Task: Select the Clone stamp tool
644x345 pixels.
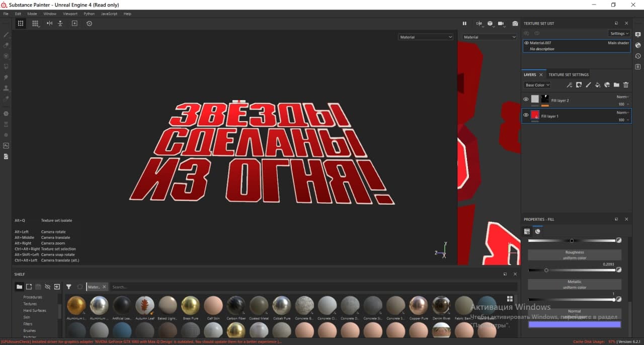Action: 6,88
